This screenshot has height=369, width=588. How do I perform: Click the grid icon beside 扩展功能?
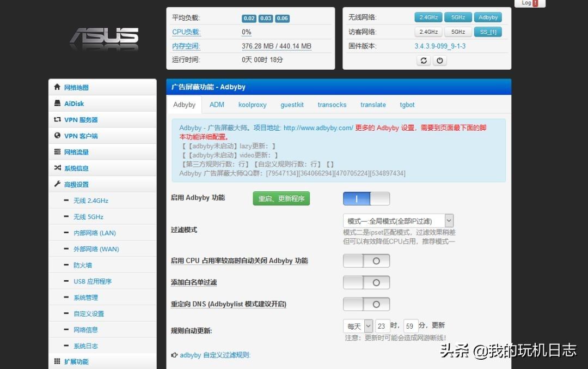click(x=57, y=361)
